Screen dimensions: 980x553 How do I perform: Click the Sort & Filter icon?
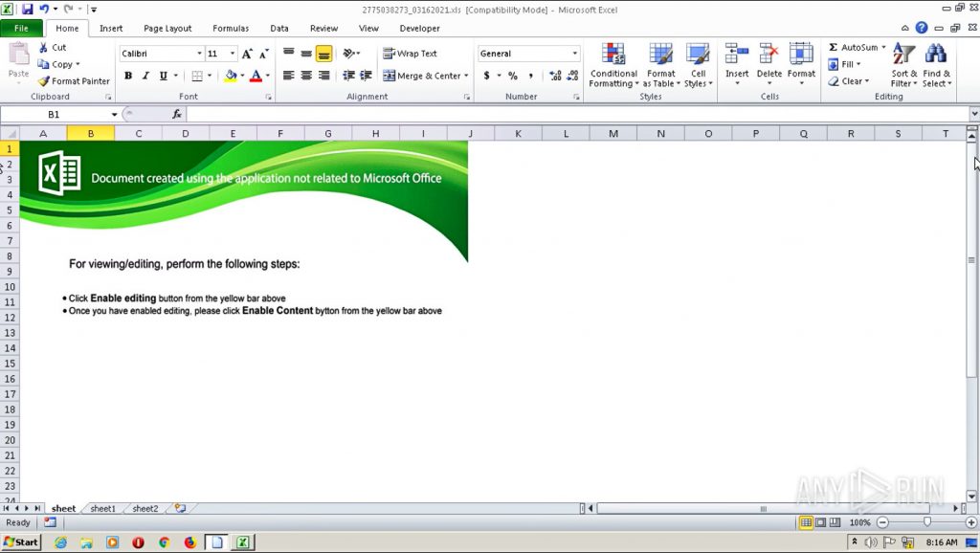click(903, 55)
